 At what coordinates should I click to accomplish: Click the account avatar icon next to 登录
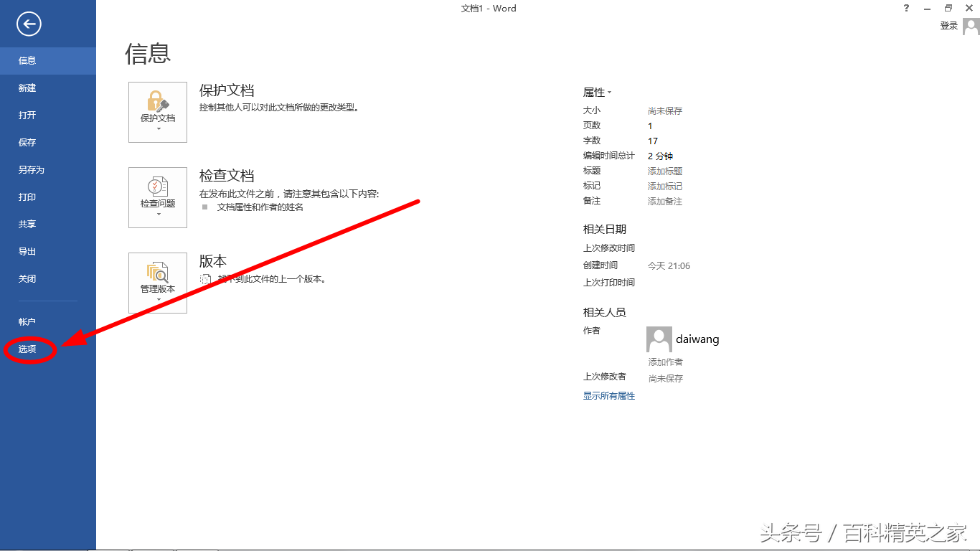click(971, 27)
